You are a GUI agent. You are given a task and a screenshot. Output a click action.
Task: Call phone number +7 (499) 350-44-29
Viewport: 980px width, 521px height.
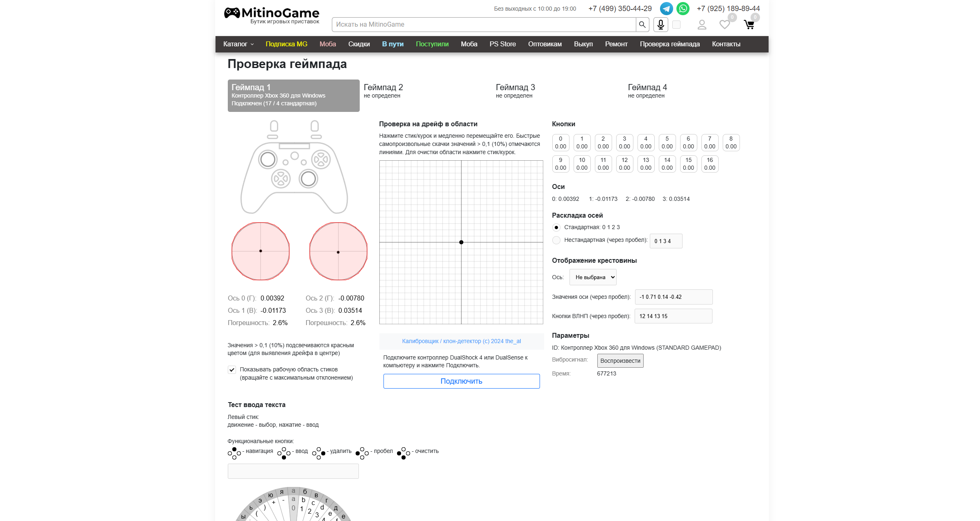coord(620,9)
